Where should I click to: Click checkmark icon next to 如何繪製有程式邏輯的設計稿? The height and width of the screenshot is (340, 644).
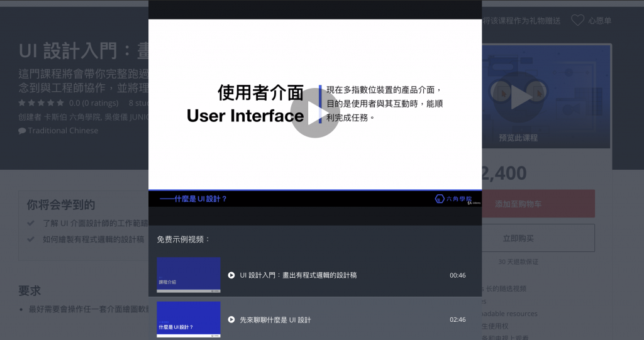coord(31,239)
